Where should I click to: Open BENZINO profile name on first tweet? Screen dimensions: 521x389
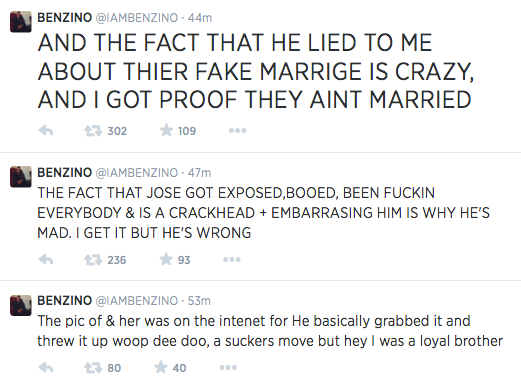click(64, 18)
